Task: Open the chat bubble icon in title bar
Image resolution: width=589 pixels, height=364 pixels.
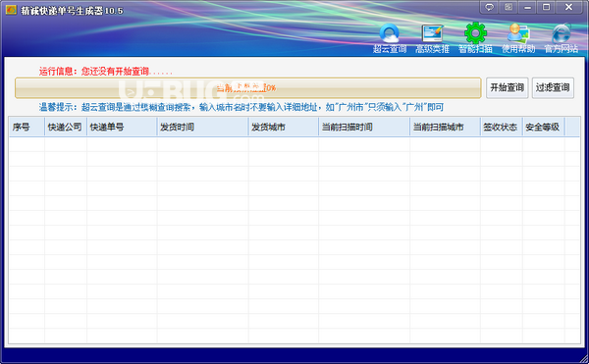Action: tap(489, 7)
